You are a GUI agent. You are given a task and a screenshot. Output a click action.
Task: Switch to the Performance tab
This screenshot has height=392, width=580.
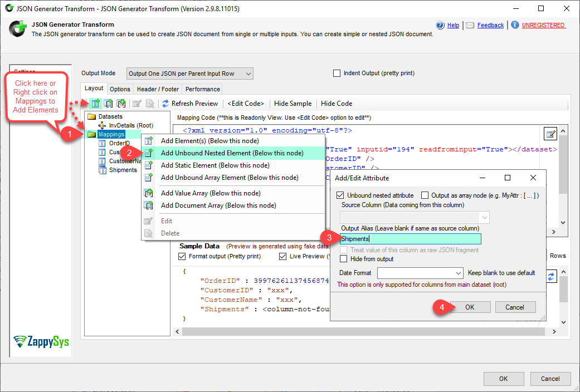203,89
